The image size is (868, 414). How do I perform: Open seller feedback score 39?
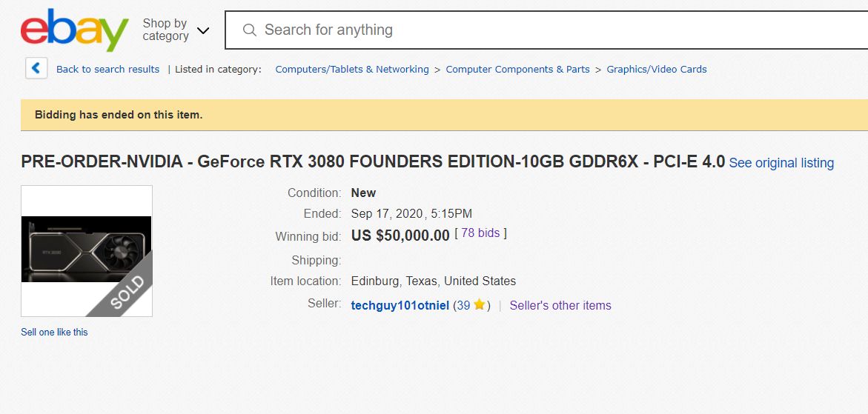click(x=463, y=305)
